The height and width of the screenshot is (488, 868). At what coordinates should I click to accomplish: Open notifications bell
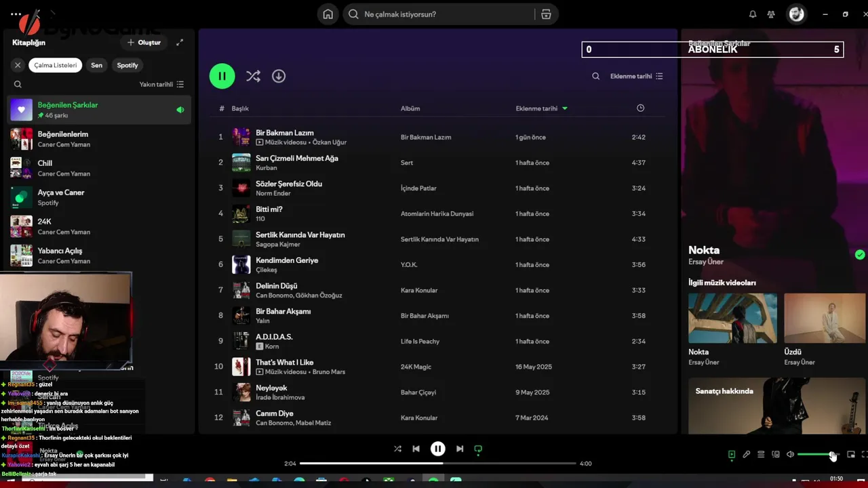[x=753, y=14]
